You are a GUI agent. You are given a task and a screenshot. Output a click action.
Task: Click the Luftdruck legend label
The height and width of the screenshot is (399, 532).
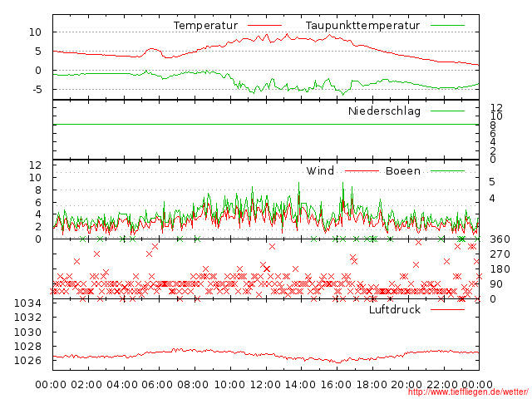(x=395, y=309)
